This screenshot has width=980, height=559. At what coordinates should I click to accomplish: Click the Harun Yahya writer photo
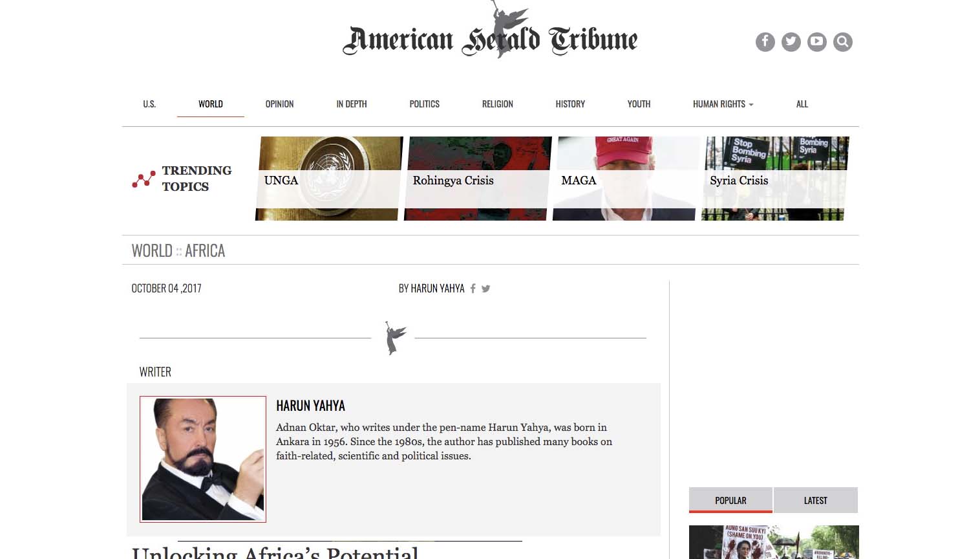[x=203, y=459]
